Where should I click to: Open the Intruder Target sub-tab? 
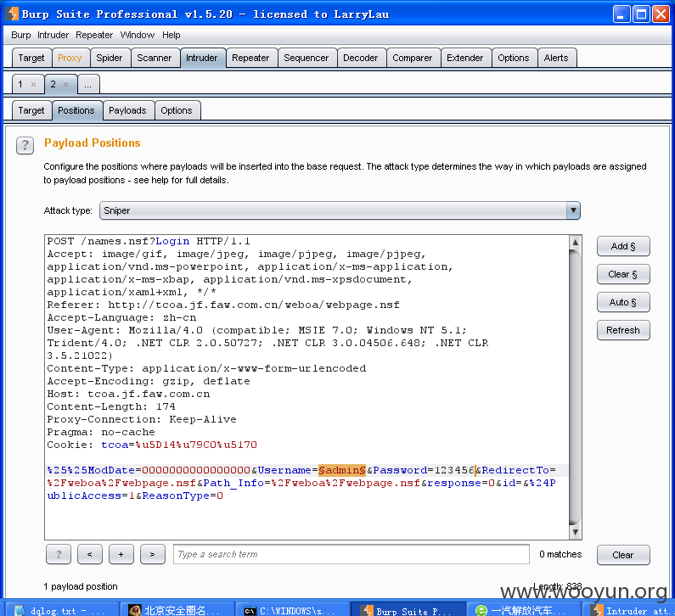pyautogui.click(x=31, y=110)
